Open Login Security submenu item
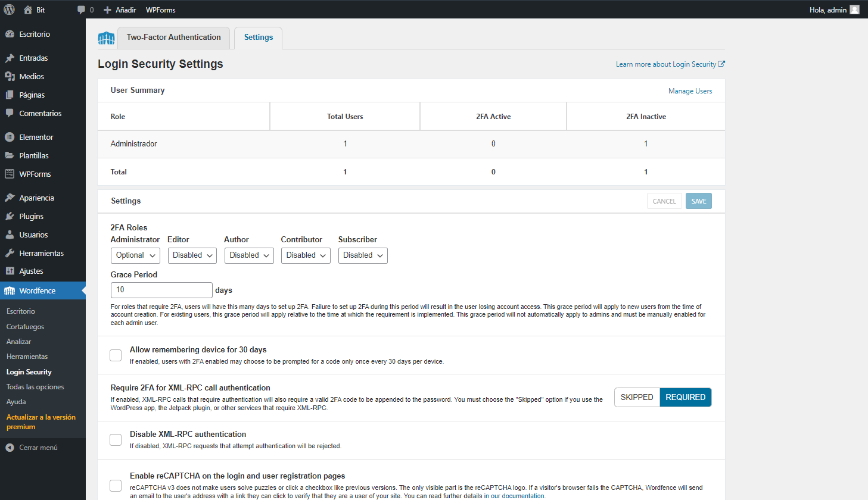This screenshot has height=500, width=868. (x=29, y=372)
